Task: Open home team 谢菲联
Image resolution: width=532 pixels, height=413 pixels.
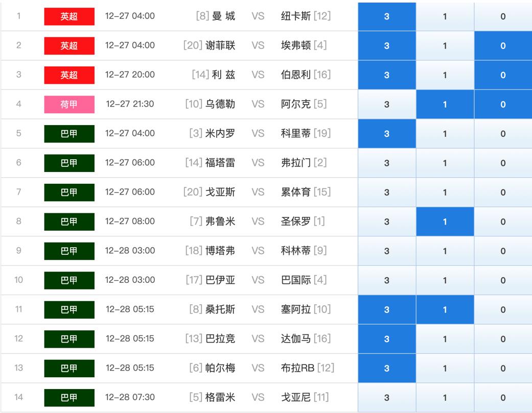Action: tap(220, 45)
